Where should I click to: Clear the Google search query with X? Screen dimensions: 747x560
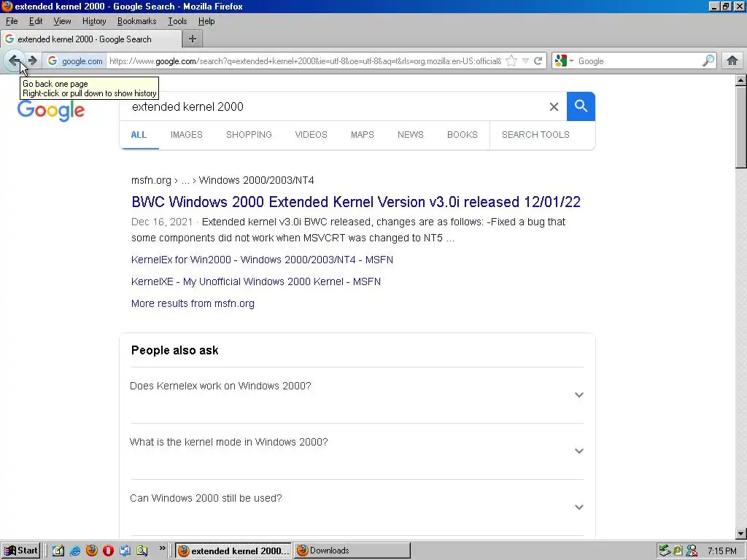(554, 106)
